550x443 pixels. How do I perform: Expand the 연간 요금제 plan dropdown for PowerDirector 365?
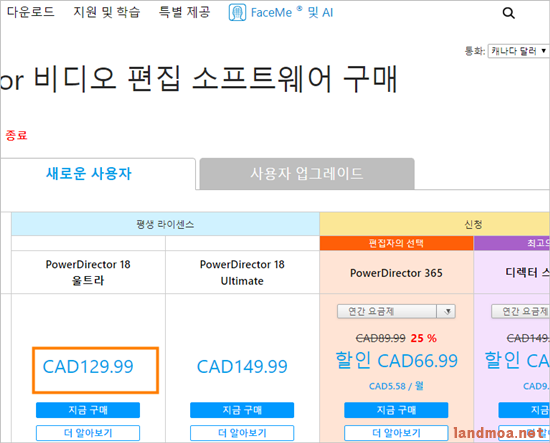tap(396, 311)
